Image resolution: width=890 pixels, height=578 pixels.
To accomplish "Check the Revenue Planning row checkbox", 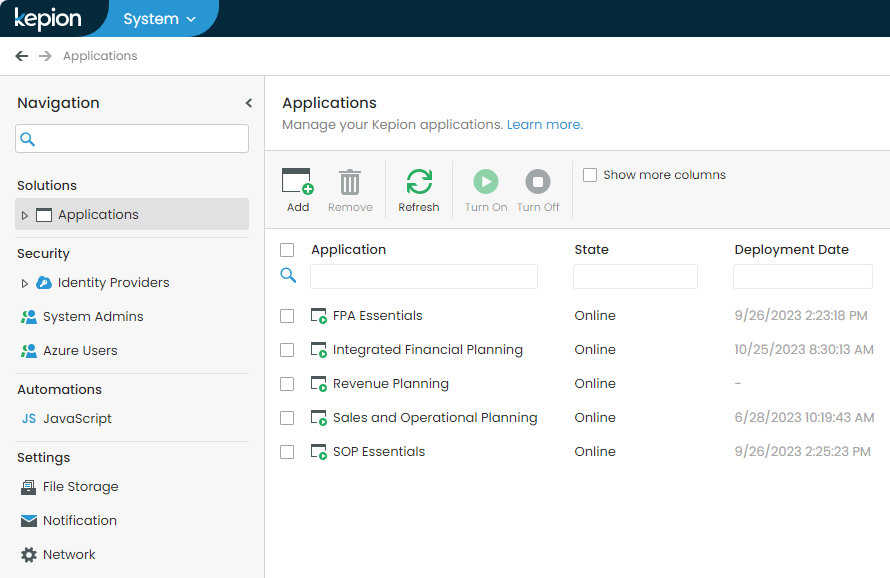I will [x=287, y=384].
